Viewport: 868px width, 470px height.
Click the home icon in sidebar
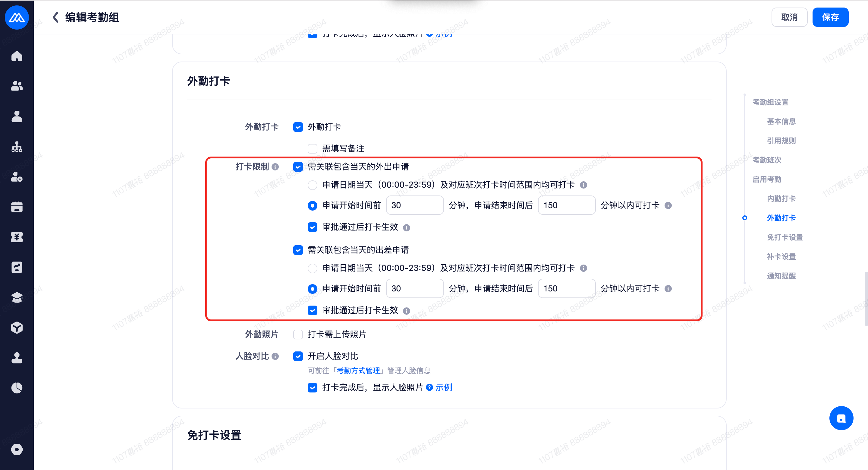coord(17,56)
